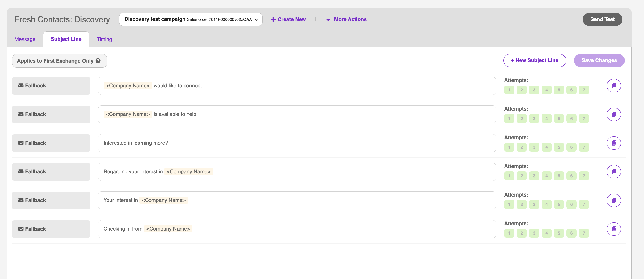The height and width of the screenshot is (279, 644).
Task: Click the help icon beside First Exchange Only
Action: tap(98, 61)
